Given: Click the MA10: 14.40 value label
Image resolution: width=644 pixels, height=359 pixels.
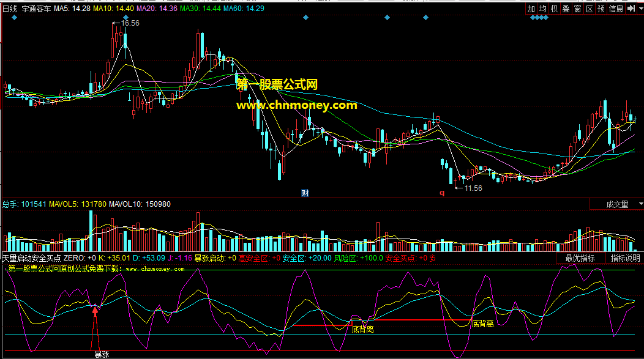Looking at the screenshot, I should coord(113,9).
